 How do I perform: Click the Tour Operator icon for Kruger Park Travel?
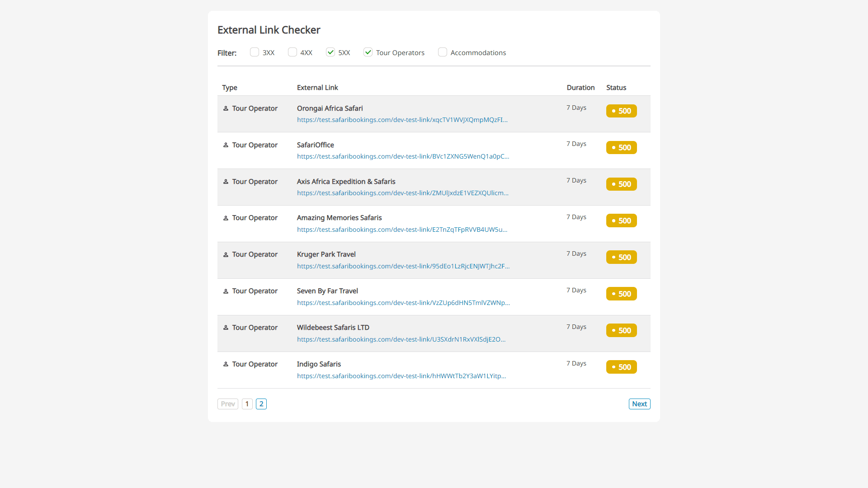(225, 254)
